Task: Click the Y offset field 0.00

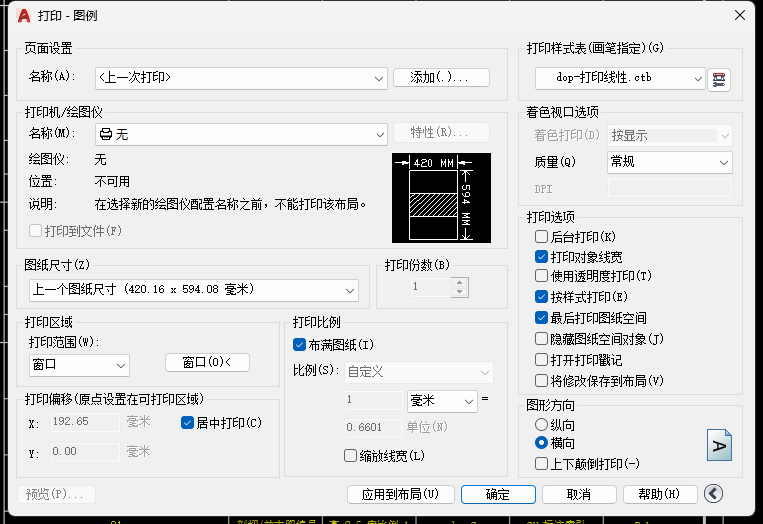Action: pos(85,452)
